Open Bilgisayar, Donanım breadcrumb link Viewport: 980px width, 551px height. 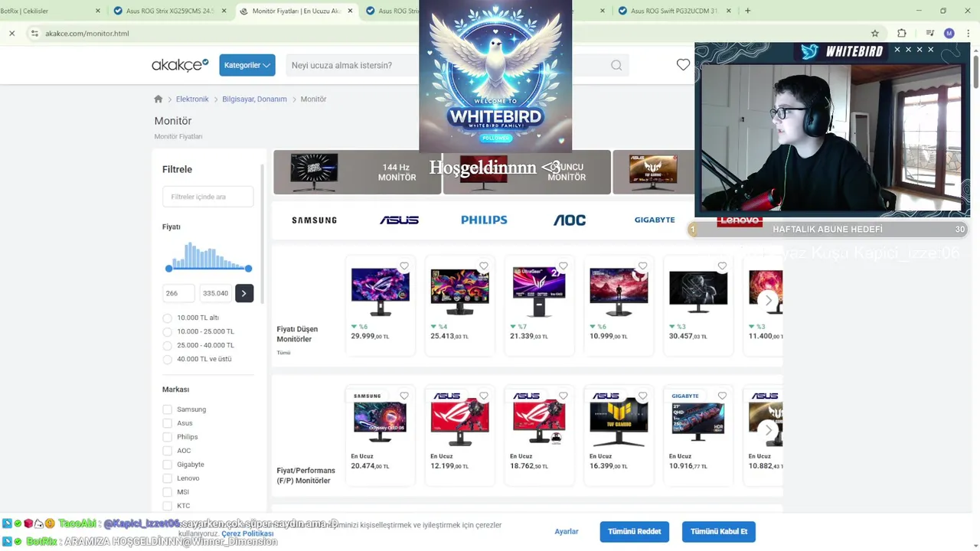(x=254, y=99)
